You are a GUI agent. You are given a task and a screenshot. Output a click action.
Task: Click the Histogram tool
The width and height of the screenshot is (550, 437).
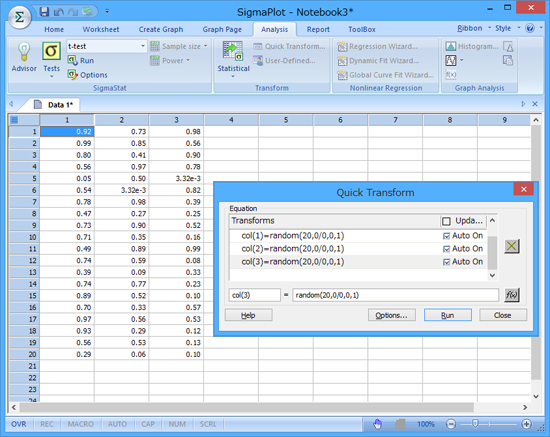tap(472, 46)
